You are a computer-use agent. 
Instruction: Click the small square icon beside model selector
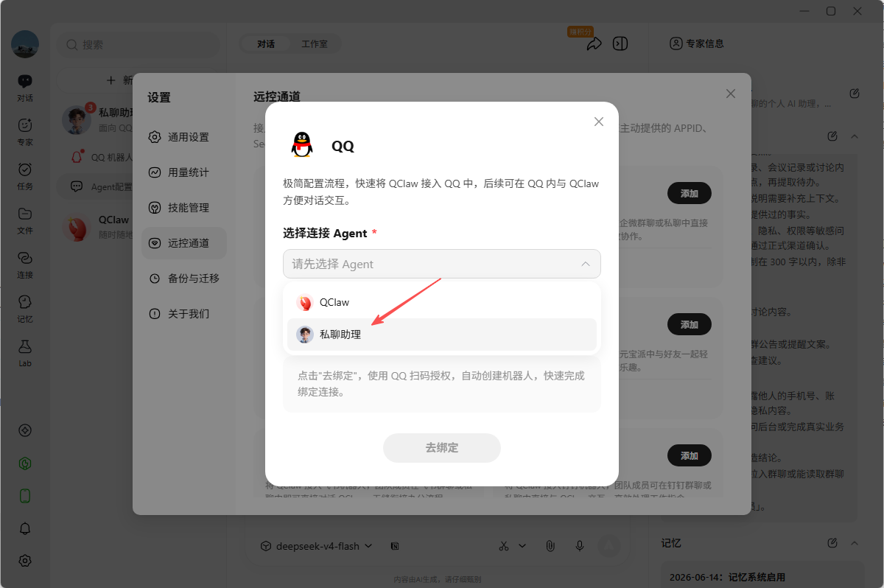pyautogui.click(x=395, y=546)
